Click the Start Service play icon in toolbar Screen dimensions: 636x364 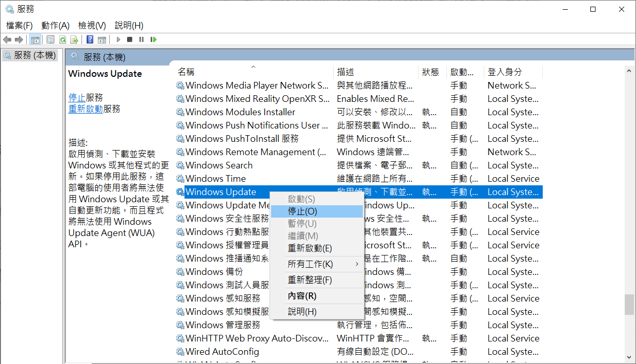(x=118, y=39)
